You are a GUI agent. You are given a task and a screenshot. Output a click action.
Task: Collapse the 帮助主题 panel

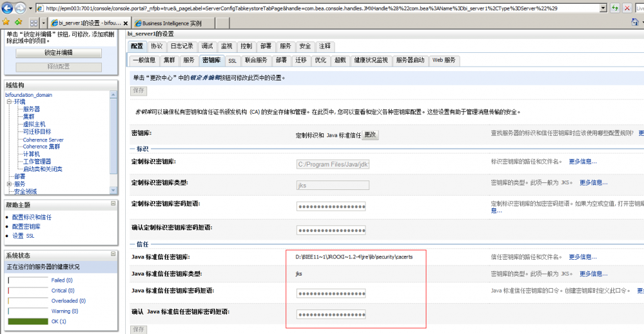[x=113, y=203]
